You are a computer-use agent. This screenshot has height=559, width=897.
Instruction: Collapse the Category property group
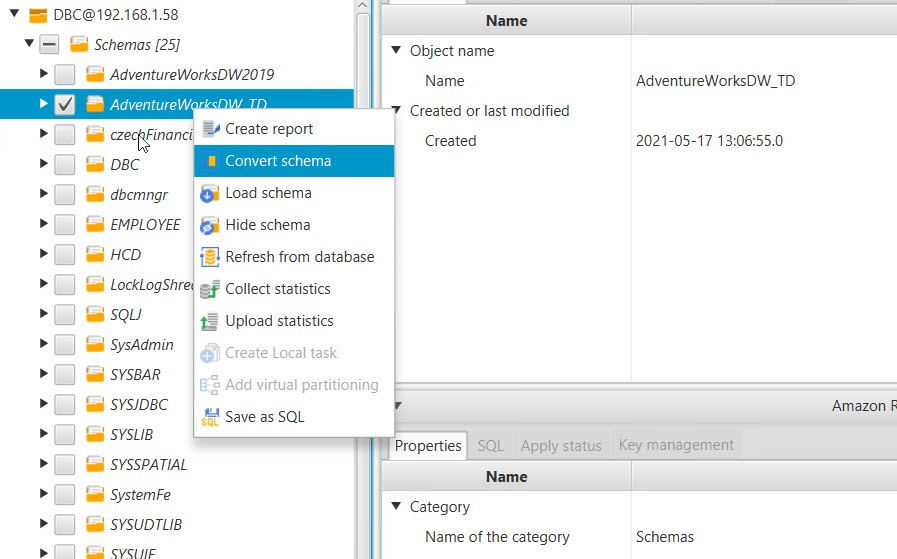(x=396, y=505)
